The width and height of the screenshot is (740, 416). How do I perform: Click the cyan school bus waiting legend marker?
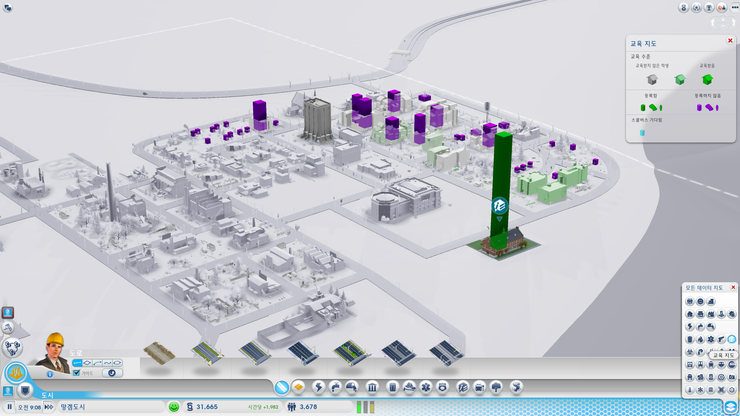coord(642,133)
